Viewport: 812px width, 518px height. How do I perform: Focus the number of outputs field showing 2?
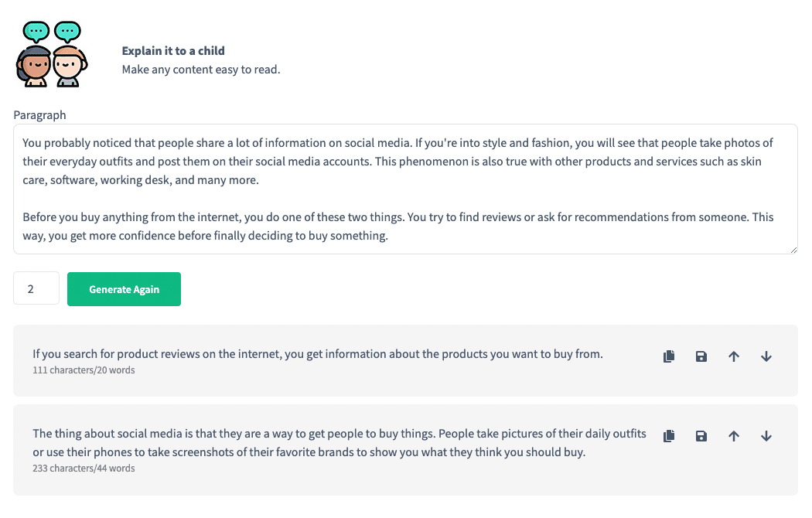tap(36, 288)
